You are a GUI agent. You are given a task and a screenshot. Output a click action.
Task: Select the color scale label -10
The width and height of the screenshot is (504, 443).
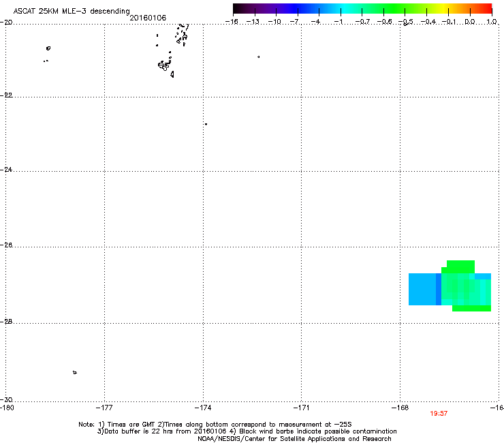click(x=274, y=22)
